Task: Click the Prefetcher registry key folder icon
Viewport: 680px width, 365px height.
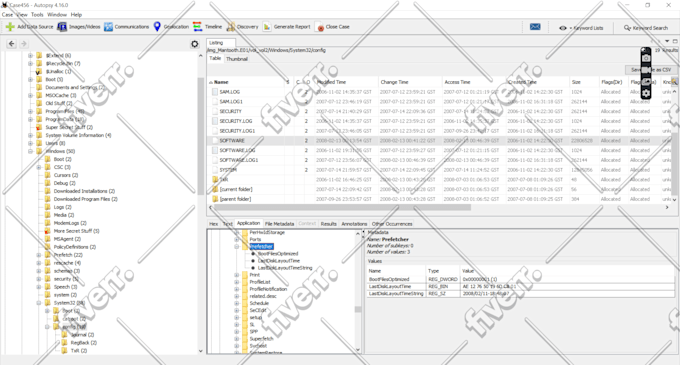Action: click(x=245, y=246)
